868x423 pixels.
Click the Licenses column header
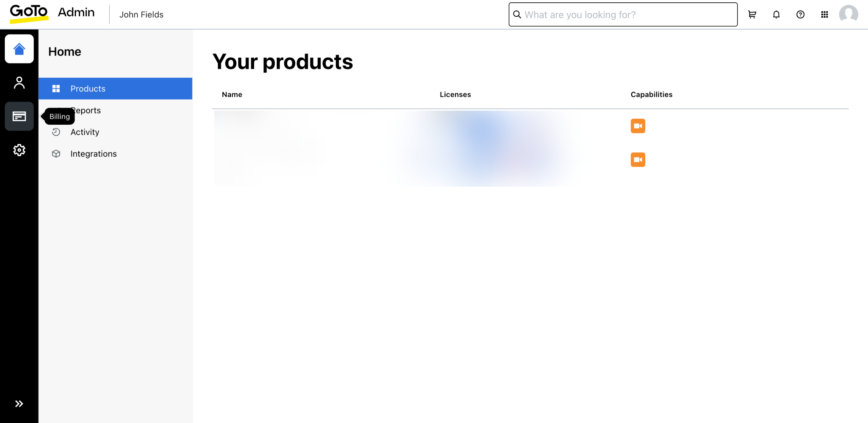[455, 95]
